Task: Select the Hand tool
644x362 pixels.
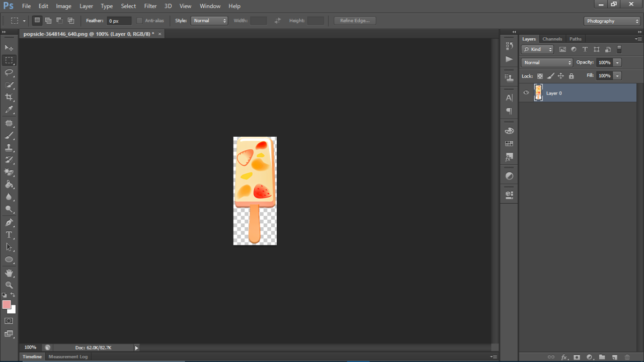Action: pyautogui.click(x=9, y=273)
